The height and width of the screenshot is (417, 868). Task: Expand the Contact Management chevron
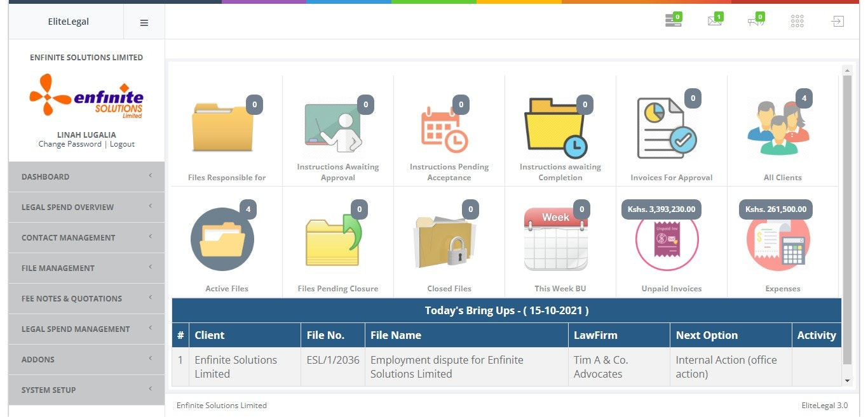click(x=151, y=237)
